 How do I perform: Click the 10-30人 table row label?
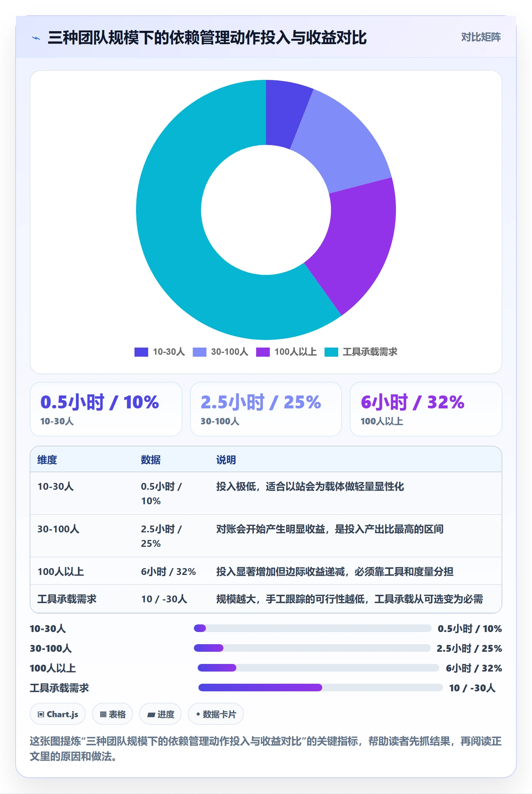pyautogui.click(x=55, y=486)
